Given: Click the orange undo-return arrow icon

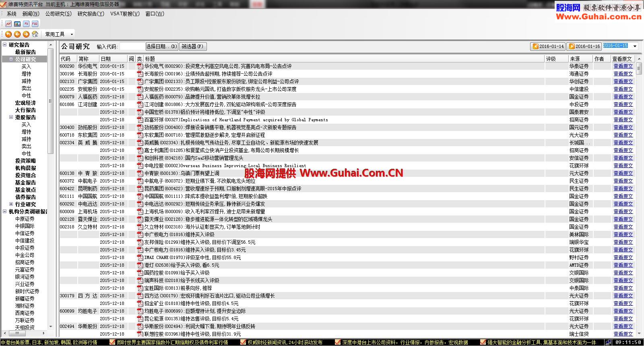Looking at the screenshot, I should 8,34.
